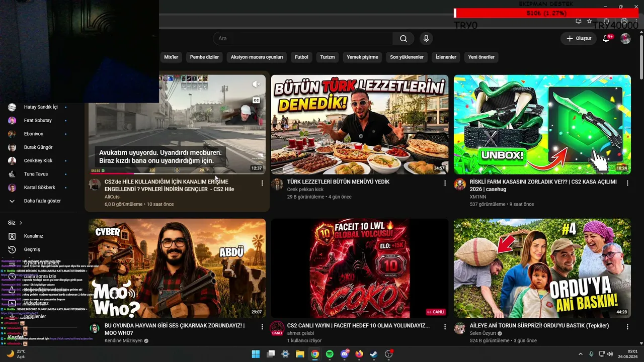Open Discord from the taskbar
The image size is (644, 362).
345,354
